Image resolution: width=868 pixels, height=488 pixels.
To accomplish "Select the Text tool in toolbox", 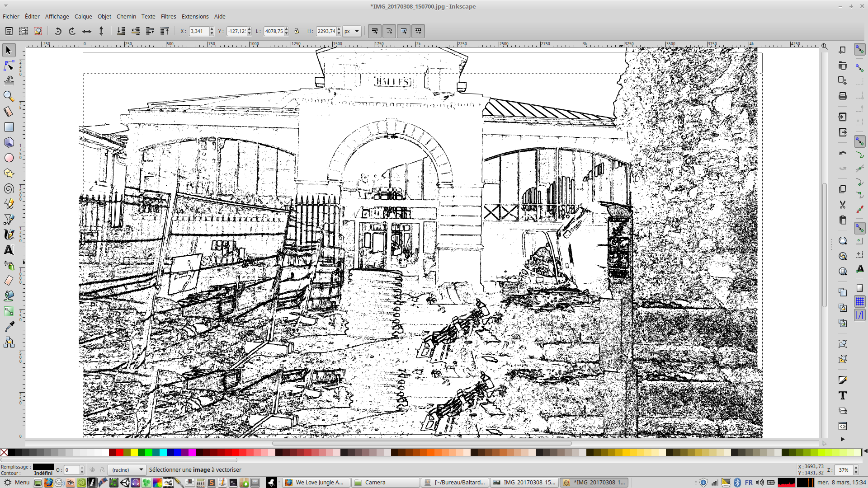I will pos(9,250).
